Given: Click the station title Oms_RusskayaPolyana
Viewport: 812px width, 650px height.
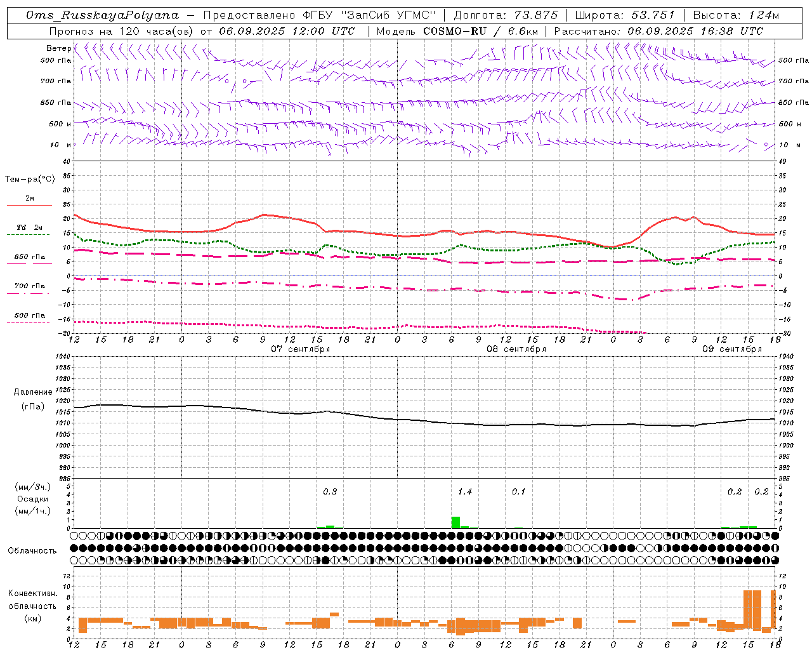Looking at the screenshot, I should pyautogui.click(x=103, y=15).
